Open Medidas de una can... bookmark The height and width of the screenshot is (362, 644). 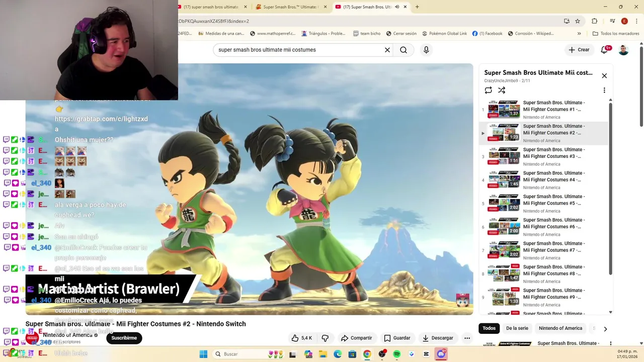pyautogui.click(x=221, y=34)
